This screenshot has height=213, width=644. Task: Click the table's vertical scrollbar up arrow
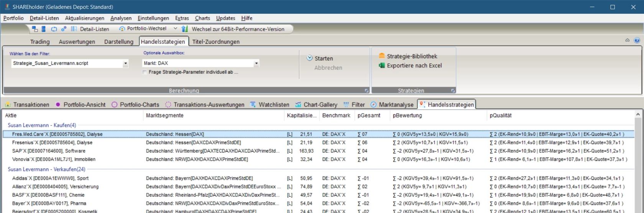638,114
